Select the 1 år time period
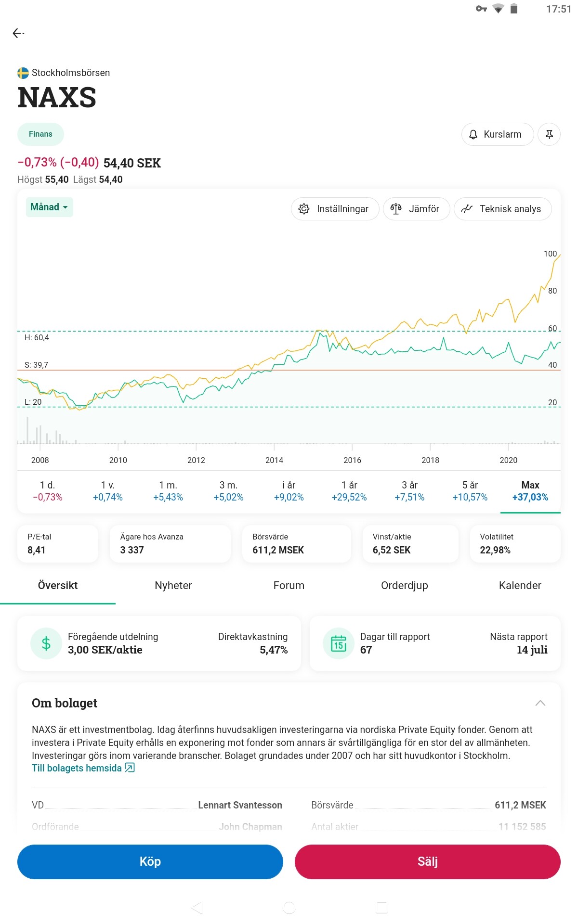 (349, 491)
